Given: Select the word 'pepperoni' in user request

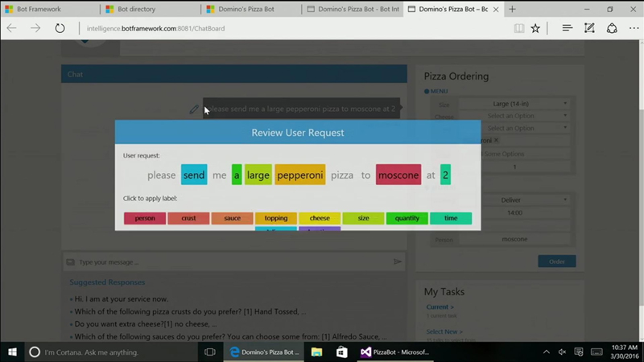Looking at the screenshot, I should [x=300, y=175].
